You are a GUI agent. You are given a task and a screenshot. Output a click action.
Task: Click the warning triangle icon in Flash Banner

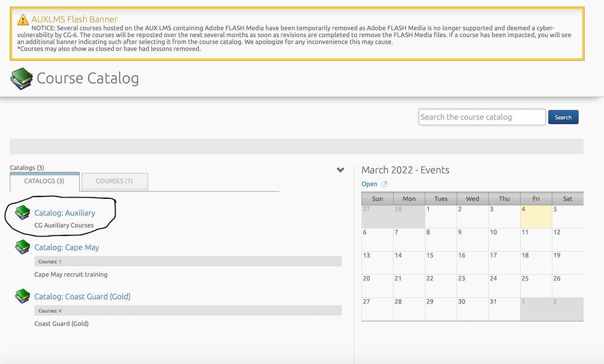22,19
